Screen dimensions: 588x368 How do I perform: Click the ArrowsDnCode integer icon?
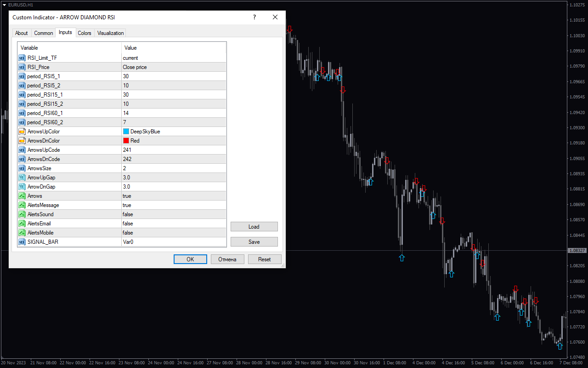coord(22,159)
